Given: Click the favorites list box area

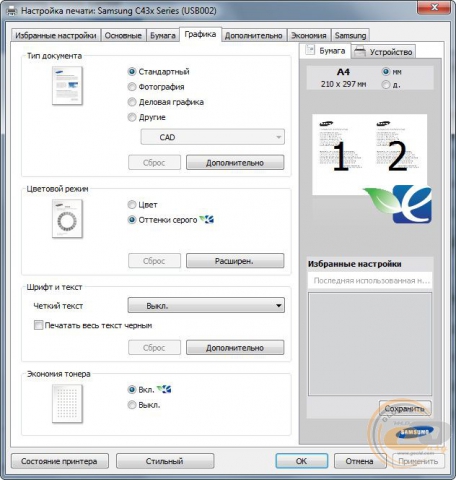Looking at the screenshot, I should tap(370, 344).
